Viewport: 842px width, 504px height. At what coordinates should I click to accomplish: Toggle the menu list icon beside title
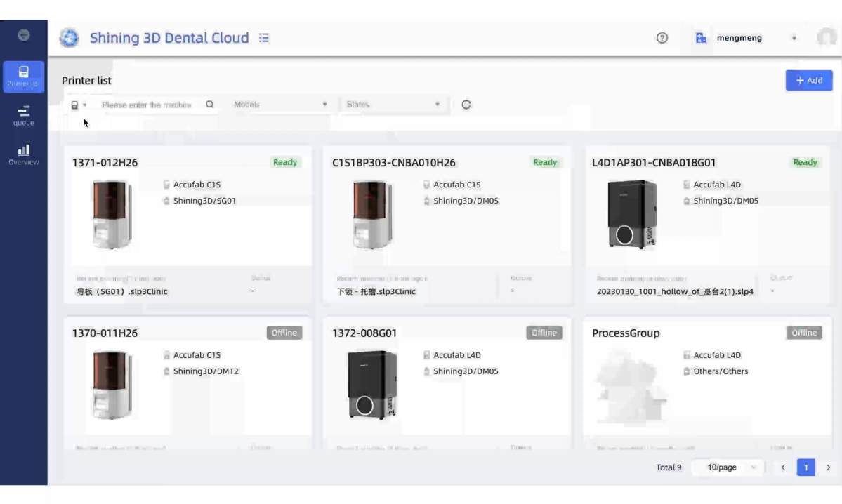264,38
